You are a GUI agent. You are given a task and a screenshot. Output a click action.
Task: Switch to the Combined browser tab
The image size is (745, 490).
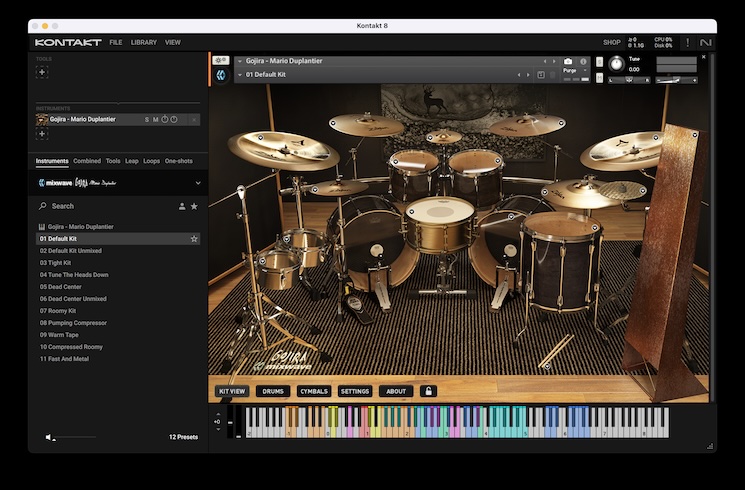(x=87, y=161)
